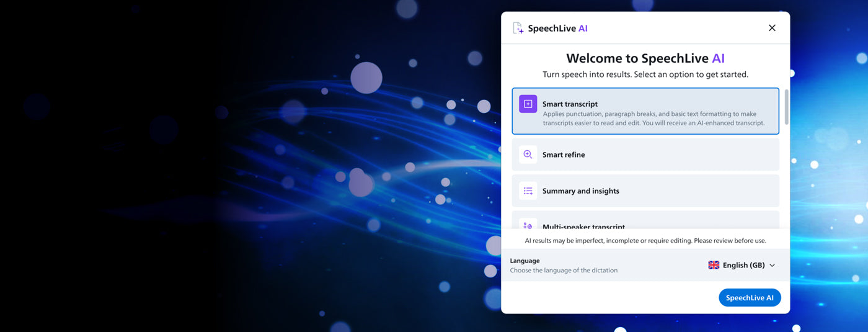Click the Smart refine magnifier icon
868x332 pixels.
coord(528,155)
